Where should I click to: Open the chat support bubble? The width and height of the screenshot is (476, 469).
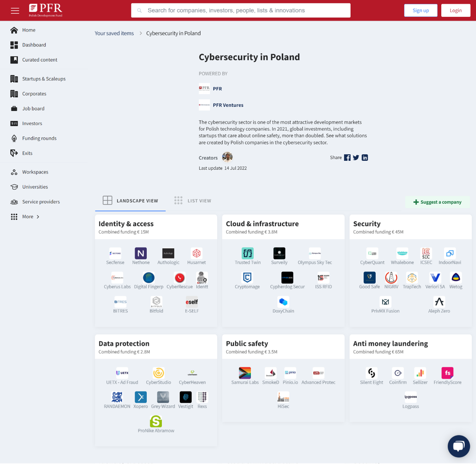pos(458,446)
